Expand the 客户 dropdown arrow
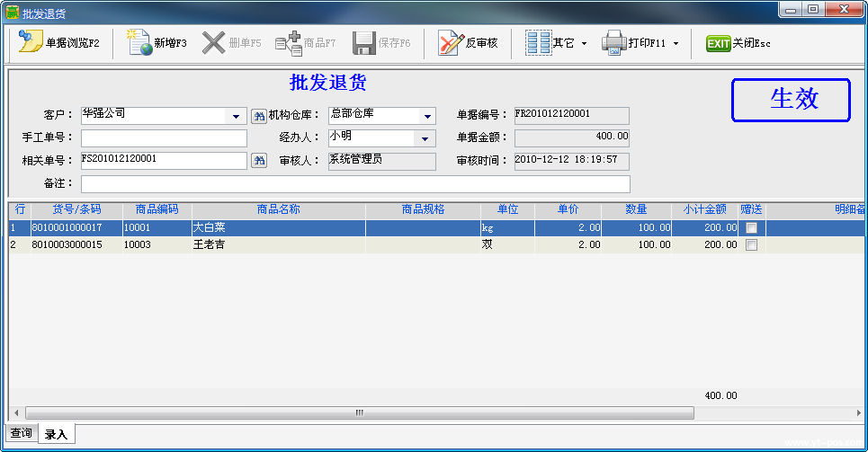868x452 pixels. point(236,116)
